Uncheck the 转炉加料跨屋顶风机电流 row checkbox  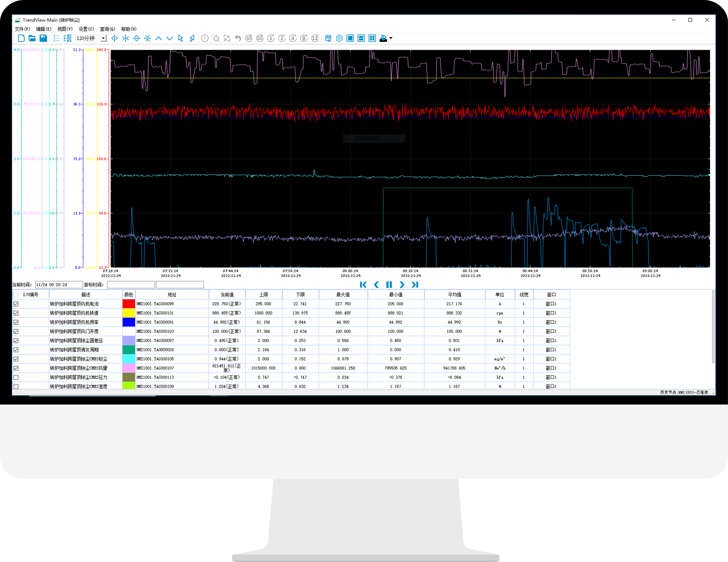coord(16,304)
